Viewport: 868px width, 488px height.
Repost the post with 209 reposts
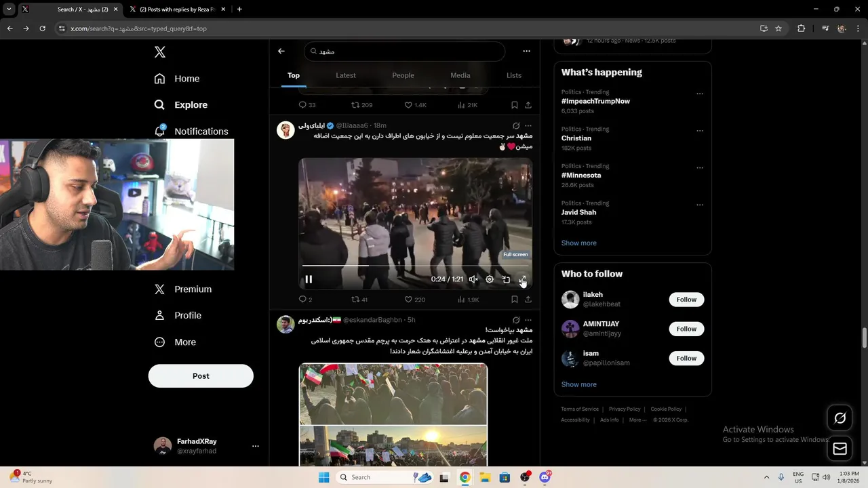point(361,105)
